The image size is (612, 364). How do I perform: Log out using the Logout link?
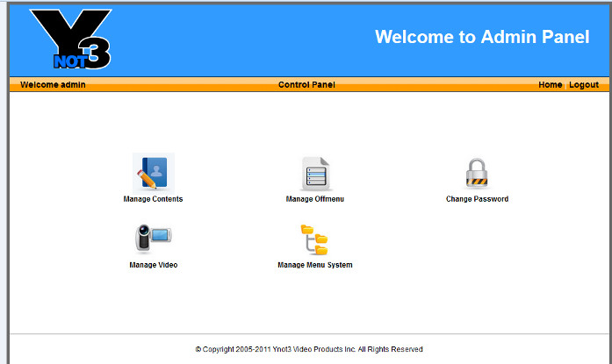(x=583, y=85)
